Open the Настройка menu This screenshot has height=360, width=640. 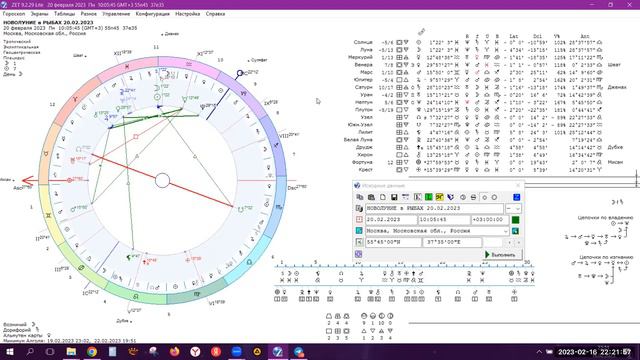click(x=188, y=14)
